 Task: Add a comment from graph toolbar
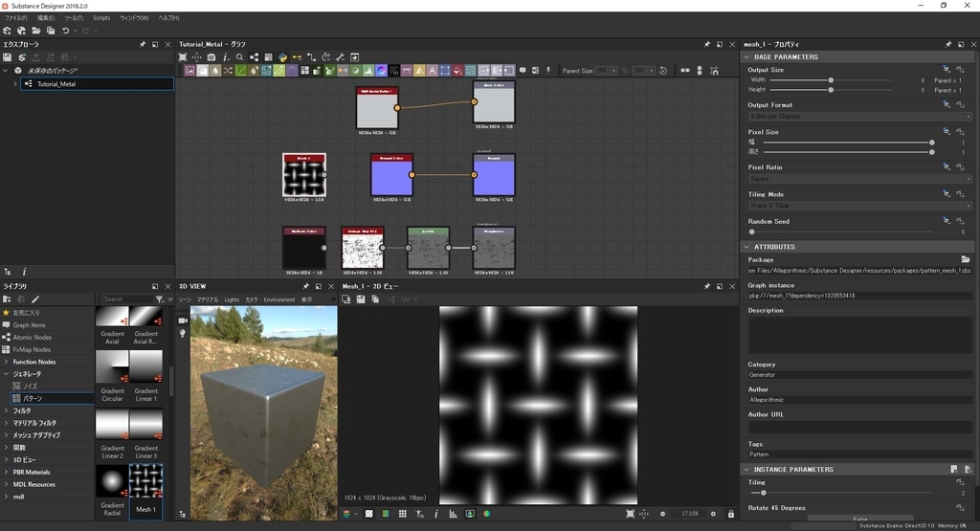(523, 71)
